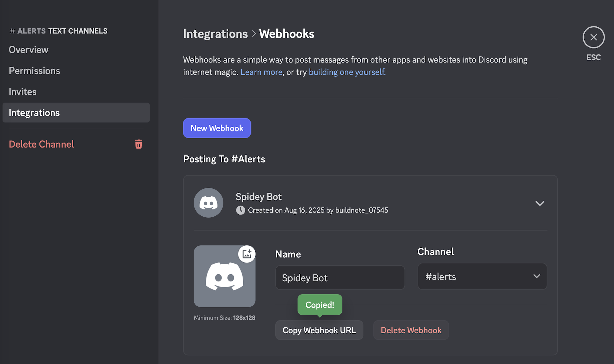Open the Learn more link
This screenshot has height=364, width=614.
[261, 72]
